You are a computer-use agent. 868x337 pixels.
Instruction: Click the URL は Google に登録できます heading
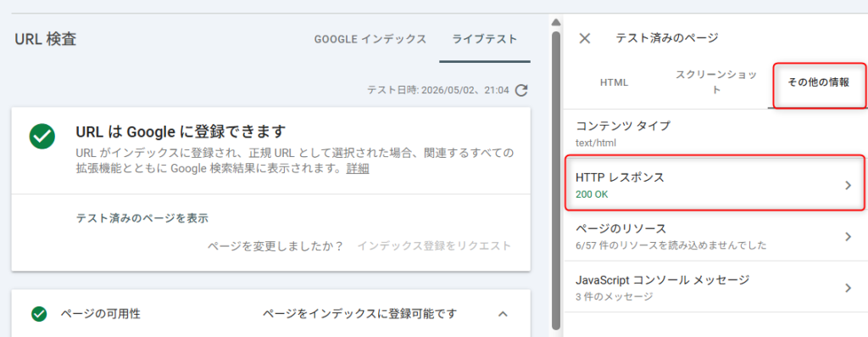coord(181,132)
